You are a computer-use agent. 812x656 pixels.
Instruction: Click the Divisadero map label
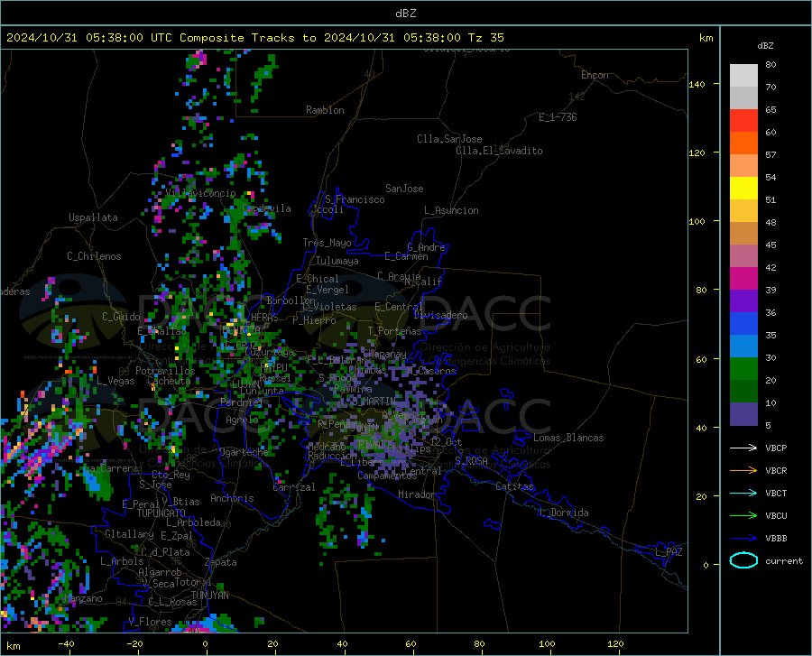[440, 315]
